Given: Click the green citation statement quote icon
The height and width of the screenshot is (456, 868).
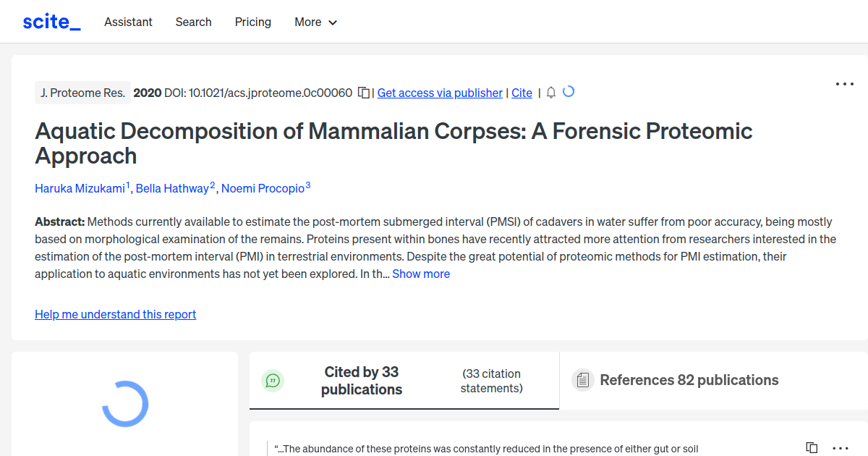Looking at the screenshot, I should (x=273, y=380).
